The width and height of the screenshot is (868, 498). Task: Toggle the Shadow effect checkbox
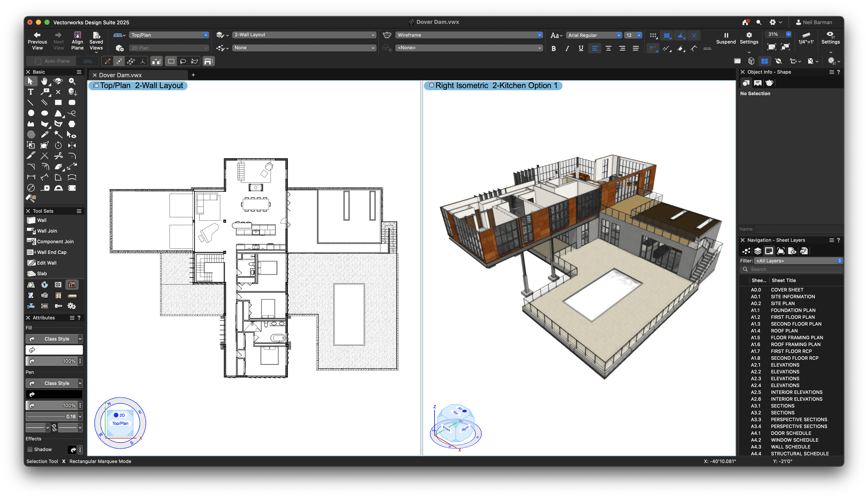(x=30, y=449)
